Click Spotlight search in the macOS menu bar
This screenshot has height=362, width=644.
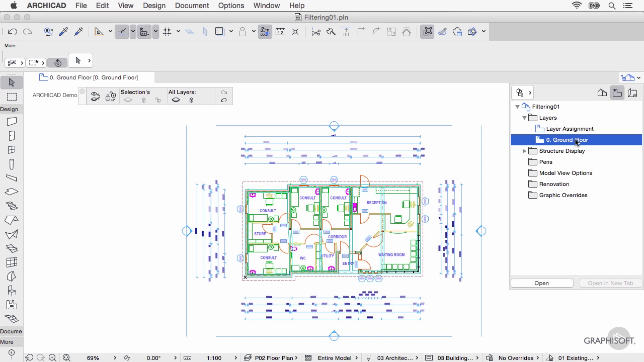point(612,6)
